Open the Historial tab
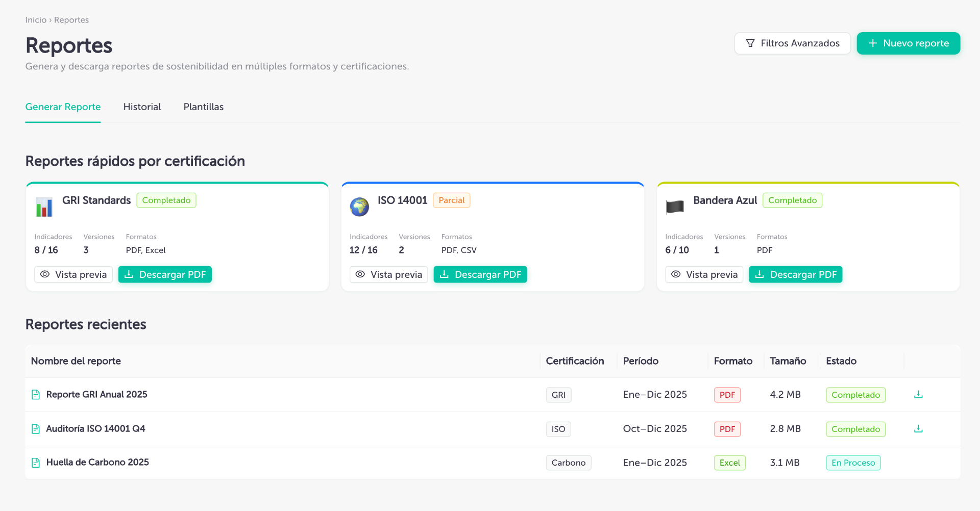The width and height of the screenshot is (980, 511). [x=142, y=107]
